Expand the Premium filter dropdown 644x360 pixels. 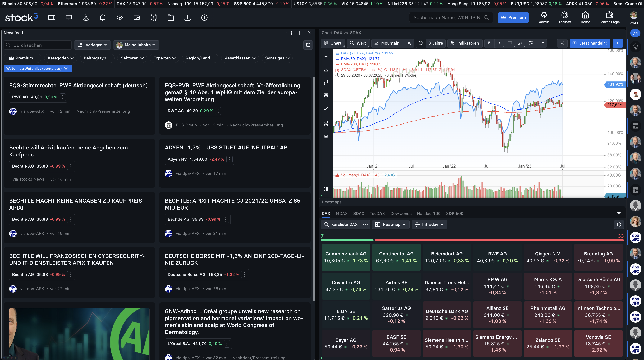(x=23, y=58)
